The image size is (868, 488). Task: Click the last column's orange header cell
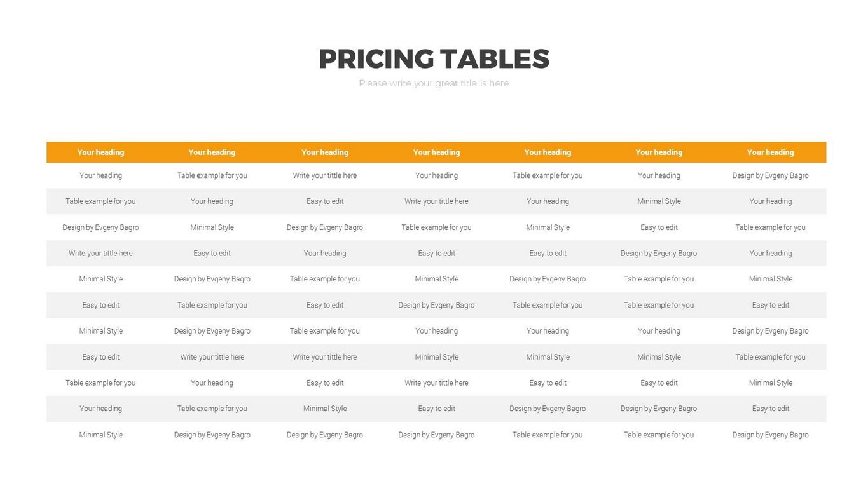[x=770, y=152]
